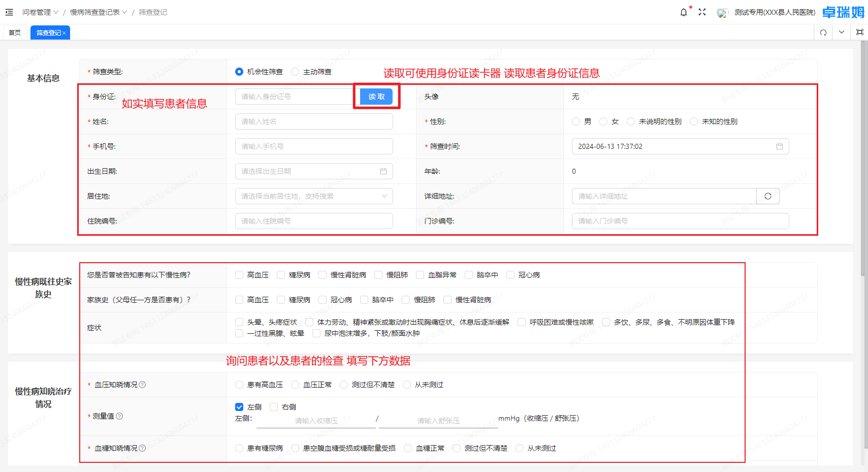This screenshot has height=472, width=868.
Task: Click the refresh icon beside 详细地址 field
Action: coord(768,196)
